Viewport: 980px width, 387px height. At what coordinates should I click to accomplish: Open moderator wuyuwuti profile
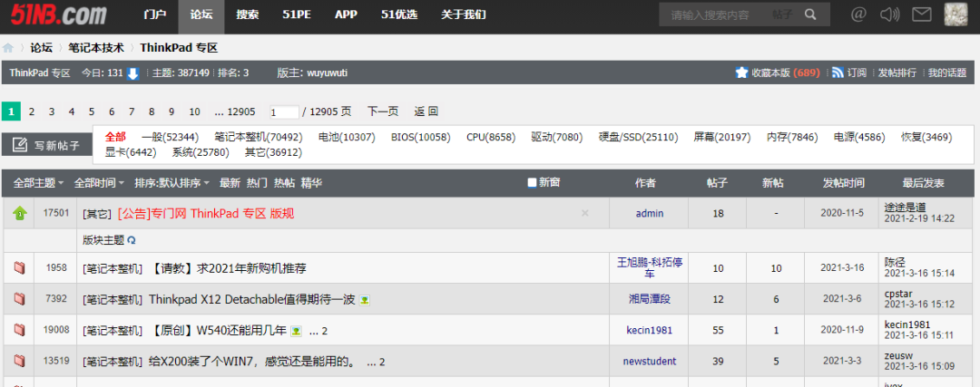[x=327, y=73]
